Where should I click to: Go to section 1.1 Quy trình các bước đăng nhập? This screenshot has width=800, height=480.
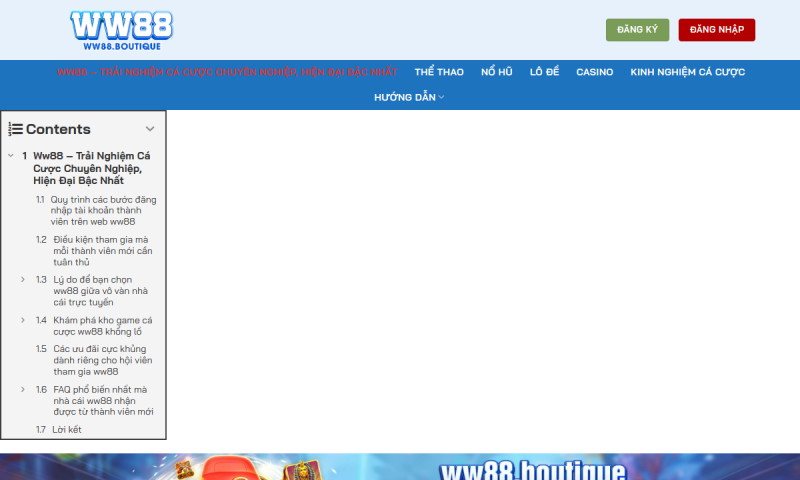pos(103,210)
